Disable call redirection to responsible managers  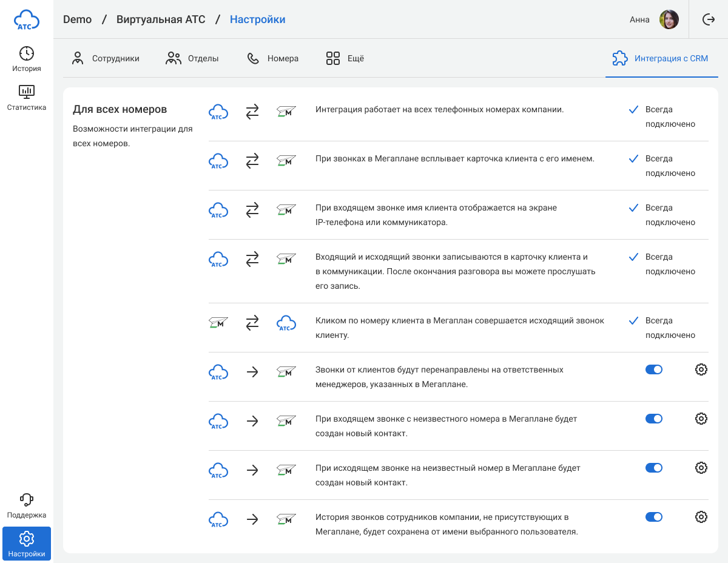(653, 369)
